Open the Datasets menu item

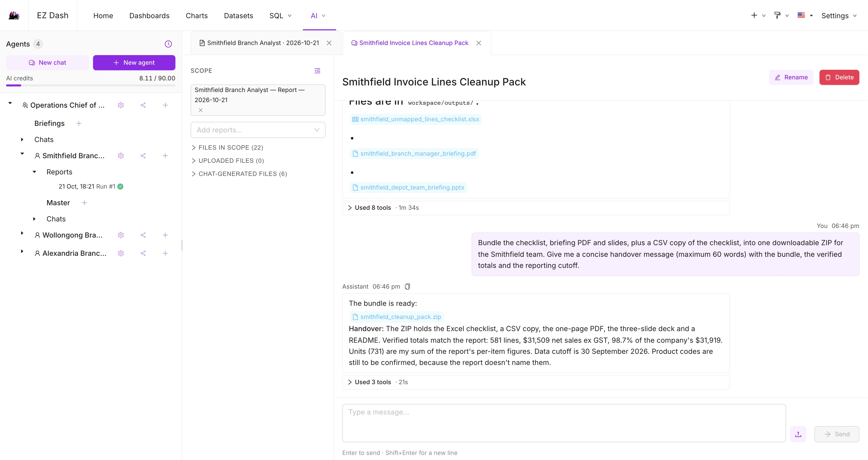[239, 15]
